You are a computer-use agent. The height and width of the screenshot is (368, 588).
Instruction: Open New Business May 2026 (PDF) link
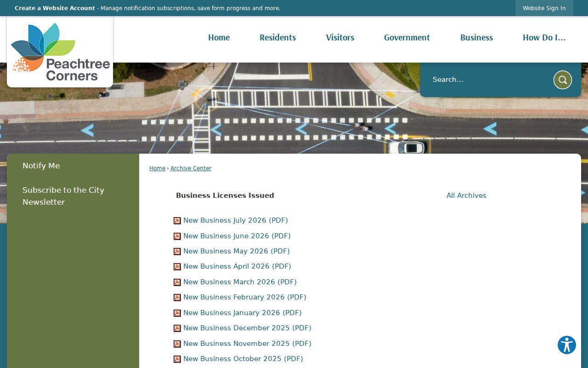click(236, 251)
